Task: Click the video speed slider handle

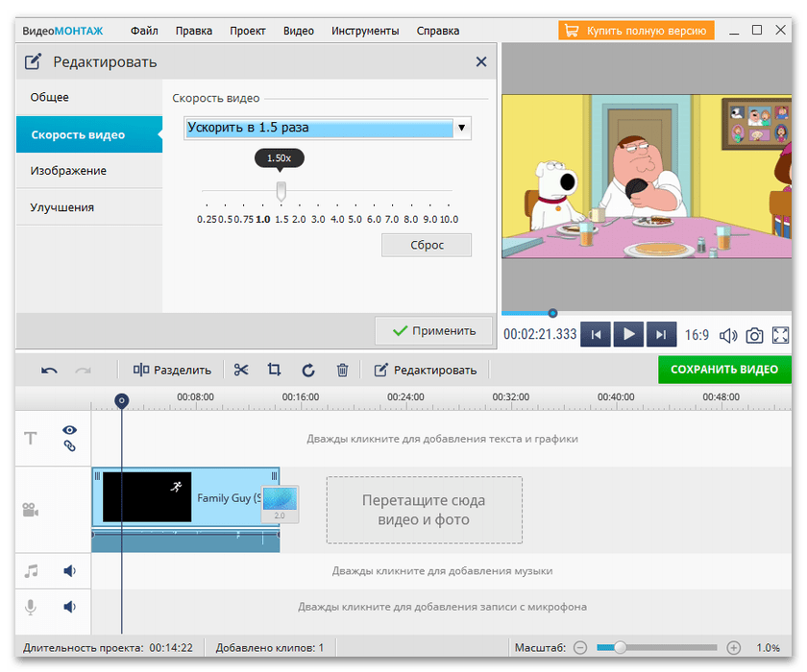Action: (281, 190)
